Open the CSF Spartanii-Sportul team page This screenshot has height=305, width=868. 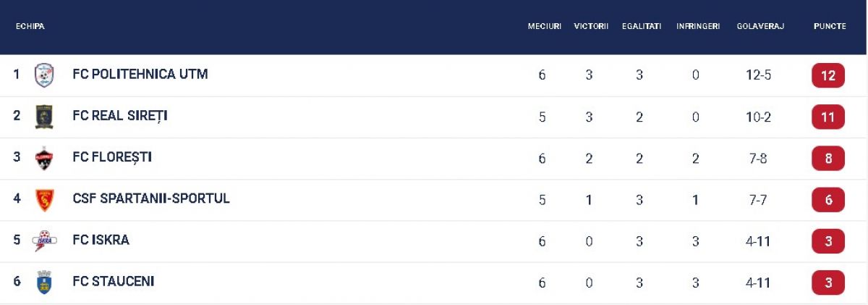[151, 199]
